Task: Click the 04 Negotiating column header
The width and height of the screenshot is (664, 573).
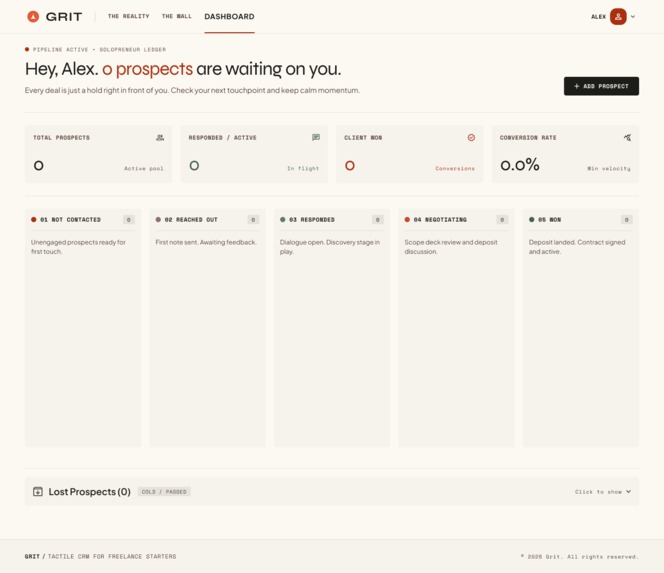Action: click(440, 219)
